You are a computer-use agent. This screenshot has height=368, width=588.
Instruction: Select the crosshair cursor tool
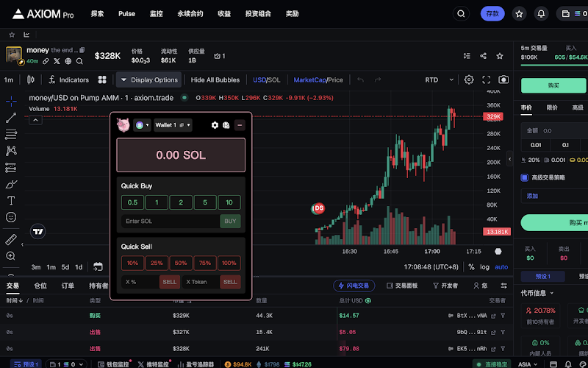11,101
